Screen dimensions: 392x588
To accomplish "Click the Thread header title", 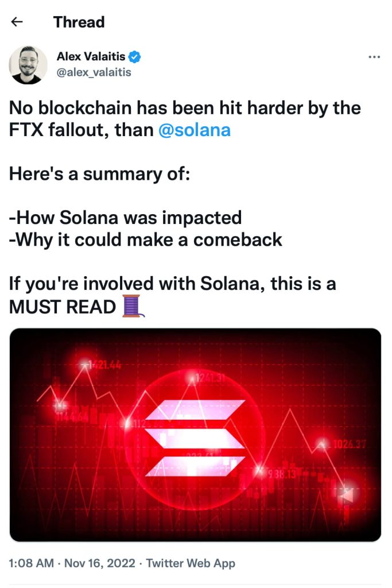I will click(79, 22).
